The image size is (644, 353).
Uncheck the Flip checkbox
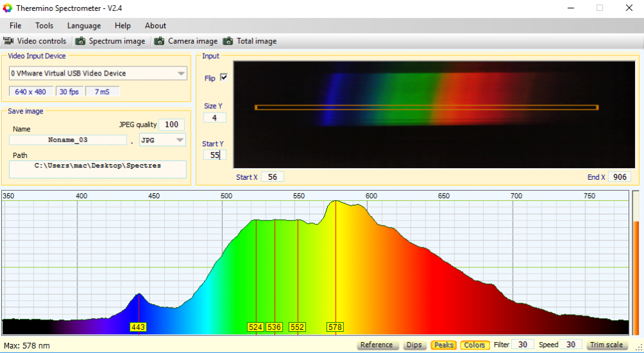tap(224, 77)
